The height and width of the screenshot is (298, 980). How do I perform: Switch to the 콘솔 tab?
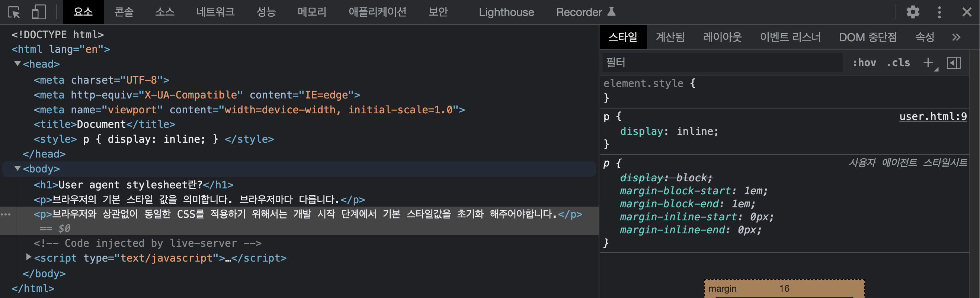pyautogui.click(x=124, y=12)
